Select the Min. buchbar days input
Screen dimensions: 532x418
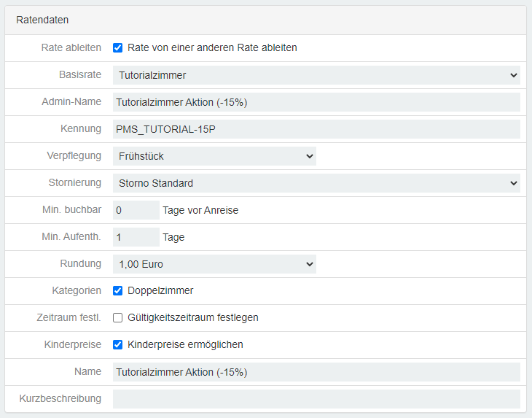pos(136,210)
